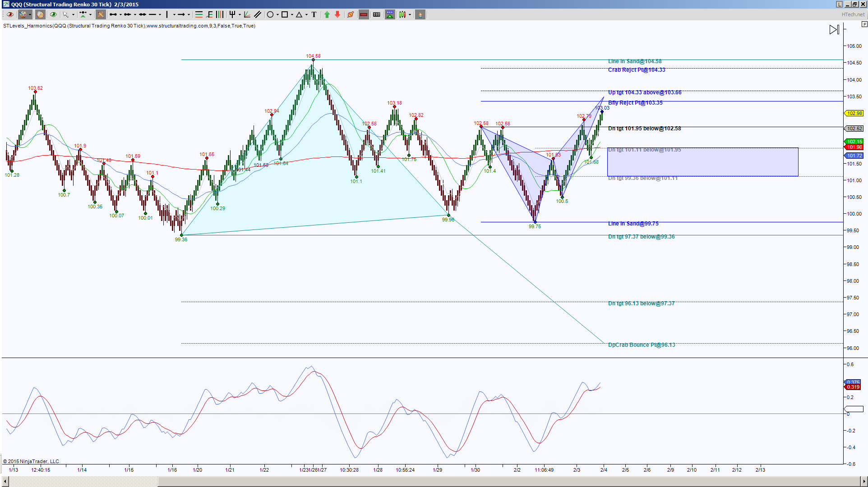This screenshot has width=868, height=487.
Task: Click the scrollbar right arrow
Action: pyautogui.click(x=863, y=482)
